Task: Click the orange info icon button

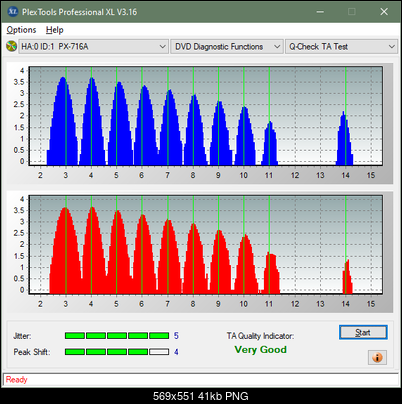Action: click(377, 357)
